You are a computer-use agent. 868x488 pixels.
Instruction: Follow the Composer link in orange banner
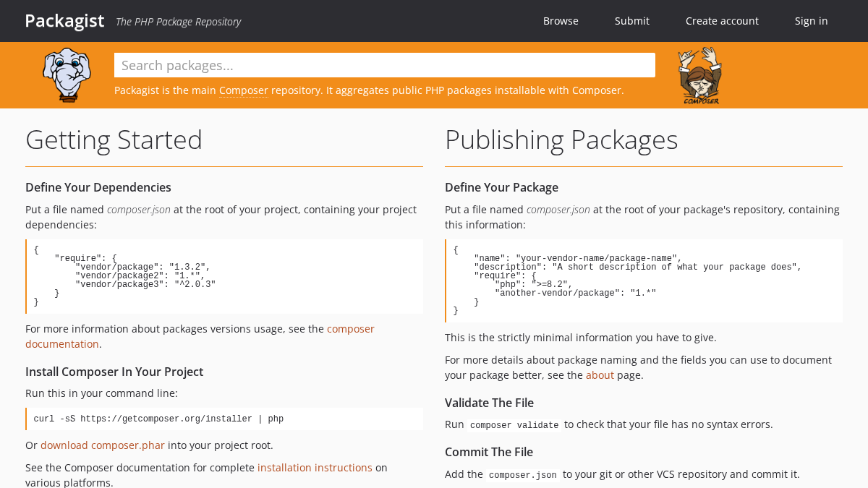pos(244,90)
